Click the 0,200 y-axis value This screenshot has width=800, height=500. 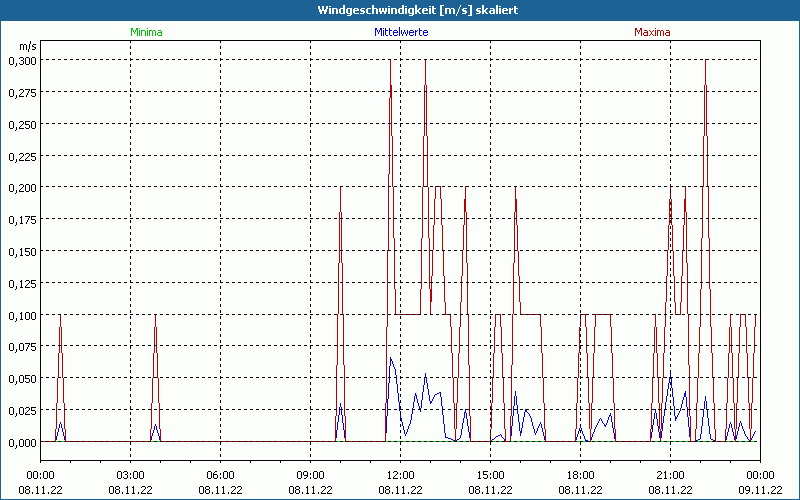22,188
